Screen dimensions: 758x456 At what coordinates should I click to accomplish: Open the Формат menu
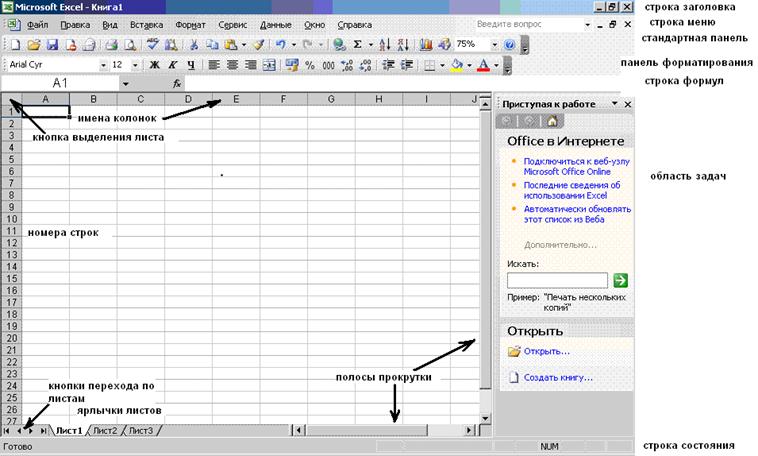(190, 25)
